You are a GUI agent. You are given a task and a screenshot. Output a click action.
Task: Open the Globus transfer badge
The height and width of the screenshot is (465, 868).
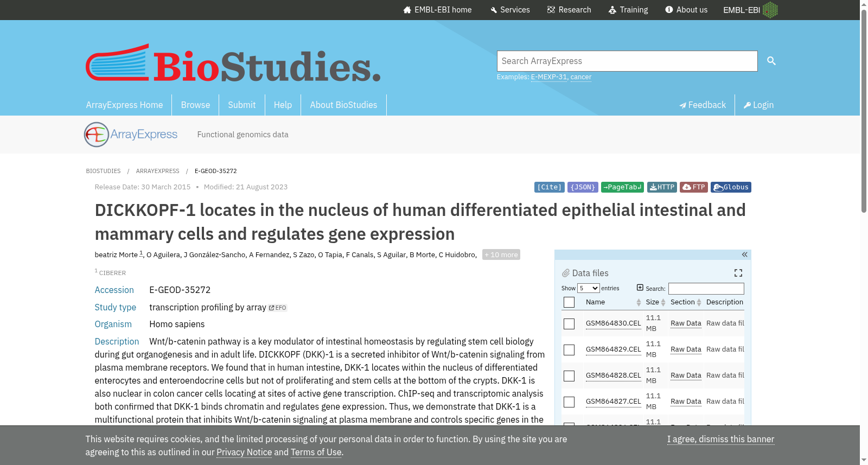[731, 187]
